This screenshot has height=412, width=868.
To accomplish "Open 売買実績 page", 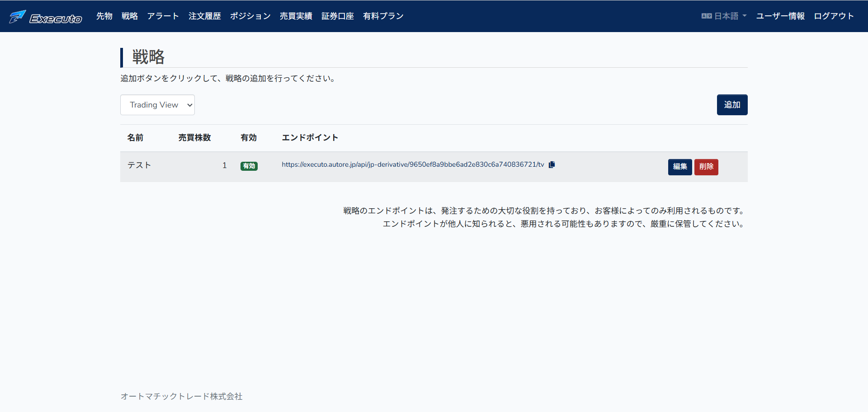I will (x=296, y=16).
